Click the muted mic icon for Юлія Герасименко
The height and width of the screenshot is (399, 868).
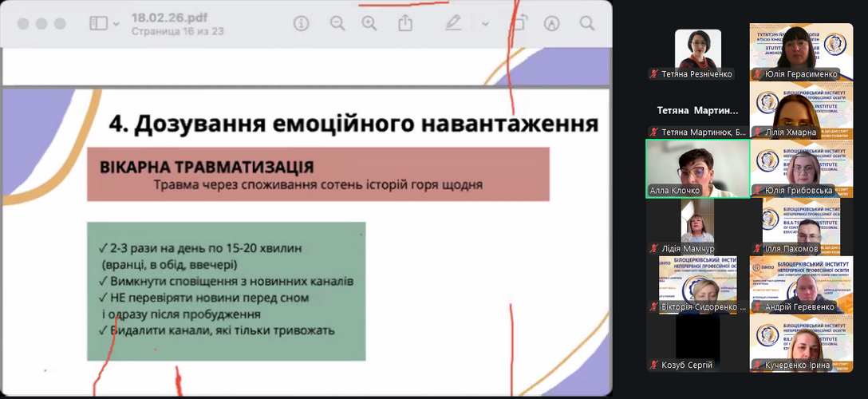click(x=757, y=74)
